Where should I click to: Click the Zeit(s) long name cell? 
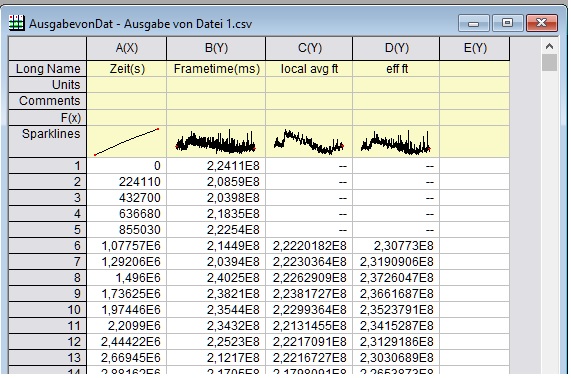[126, 68]
